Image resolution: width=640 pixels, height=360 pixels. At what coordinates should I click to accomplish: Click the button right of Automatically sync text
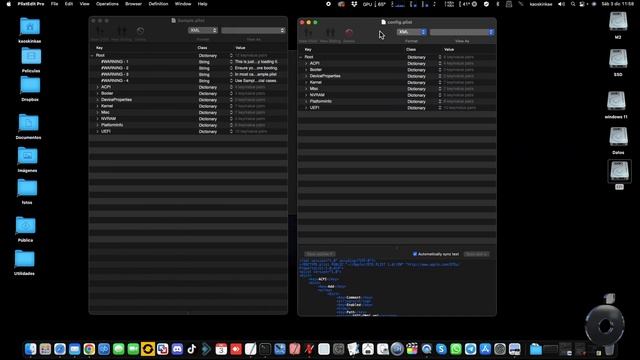[477, 254]
